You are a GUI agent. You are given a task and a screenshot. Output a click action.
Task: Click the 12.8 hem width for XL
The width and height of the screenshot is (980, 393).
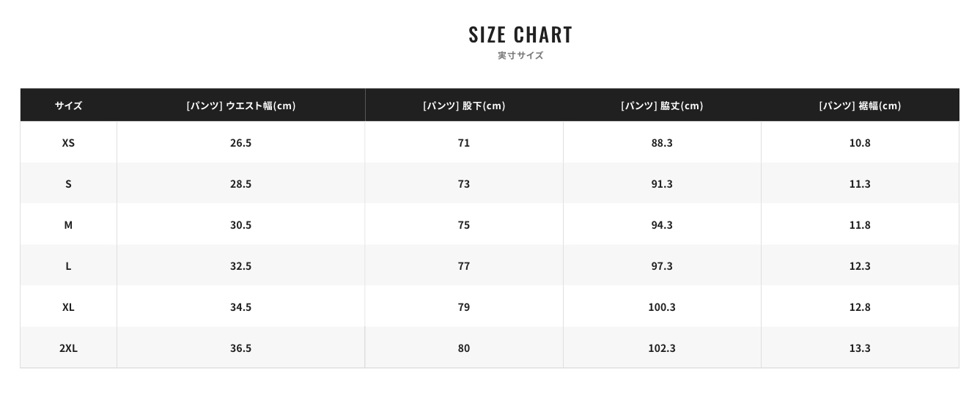(x=860, y=307)
